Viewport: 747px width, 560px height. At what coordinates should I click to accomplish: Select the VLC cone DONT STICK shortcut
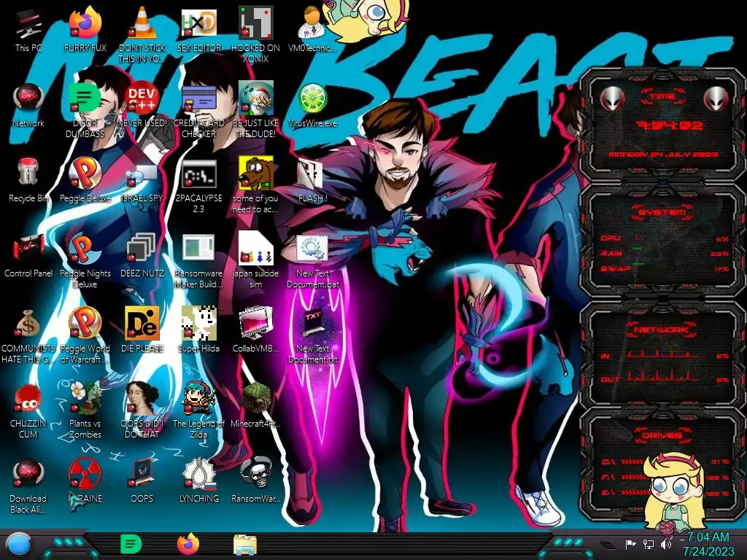click(142, 34)
